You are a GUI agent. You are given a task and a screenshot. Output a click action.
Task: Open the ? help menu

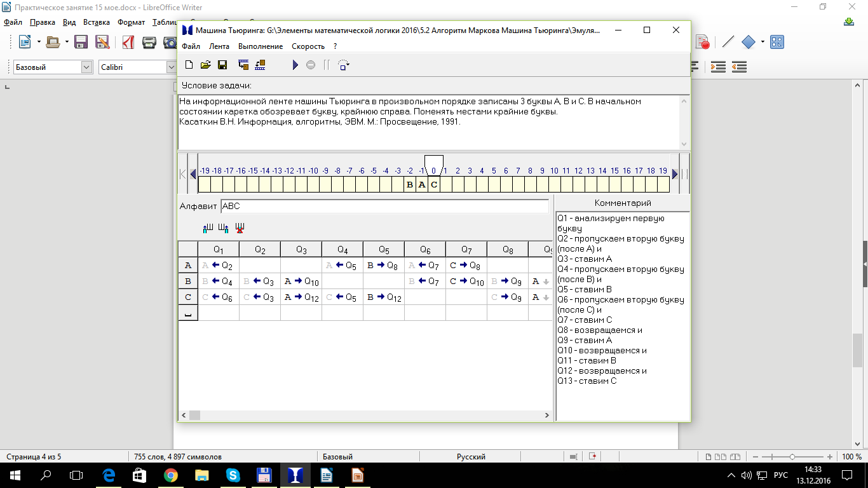[x=335, y=46]
